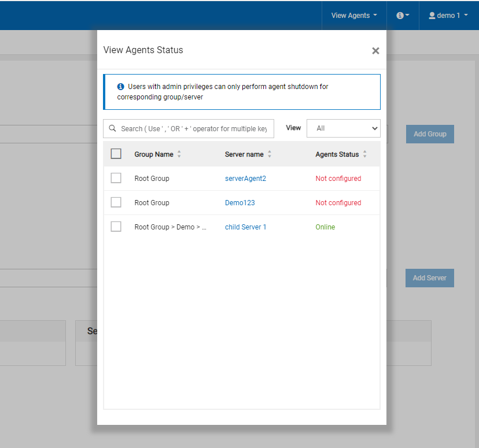Click the Add Server button
Viewport: 479px width, 448px height.
click(429, 278)
